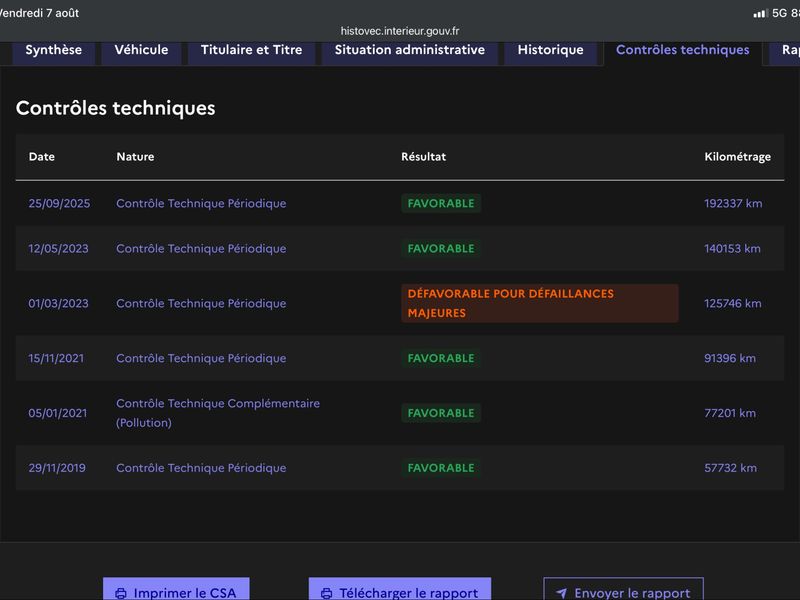This screenshot has height=600, width=800.
Task: Click the Défavorable pour défaillances majeures badge
Action: pos(540,304)
